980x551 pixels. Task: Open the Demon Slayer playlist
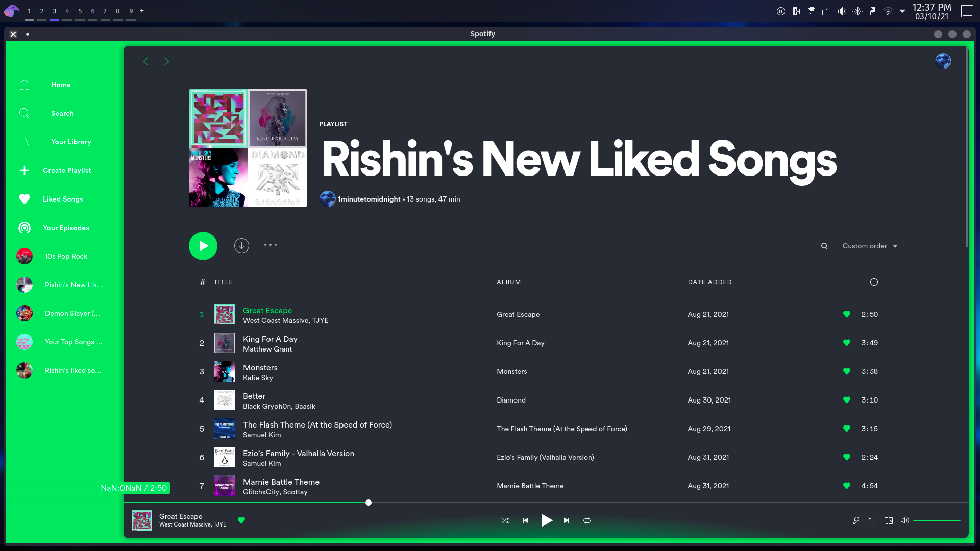(73, 313)
